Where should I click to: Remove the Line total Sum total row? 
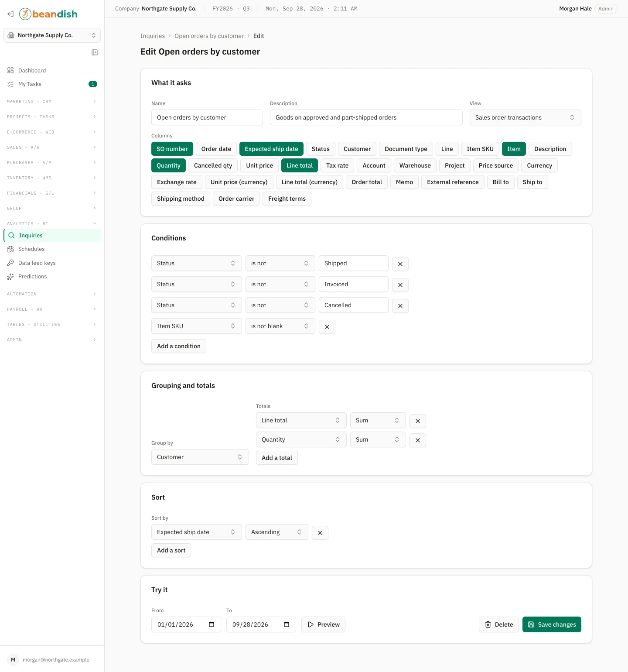(x=418, y=421)
